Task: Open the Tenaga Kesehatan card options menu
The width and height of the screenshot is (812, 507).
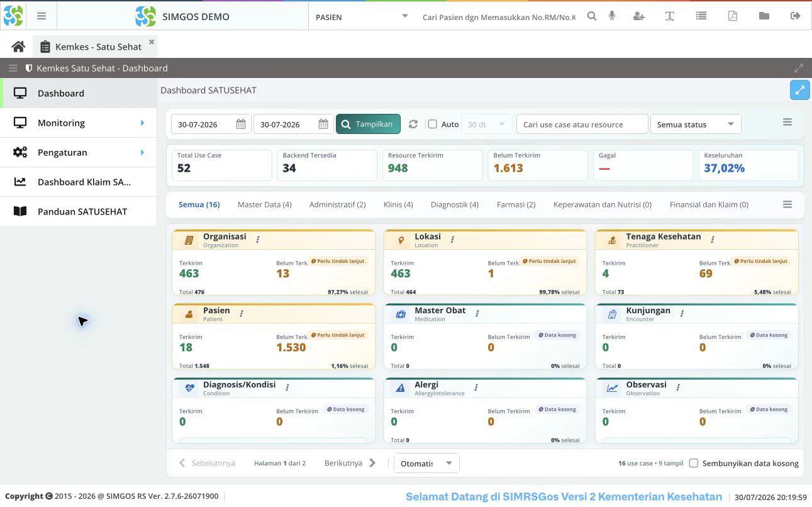Action: click(713, 240)
